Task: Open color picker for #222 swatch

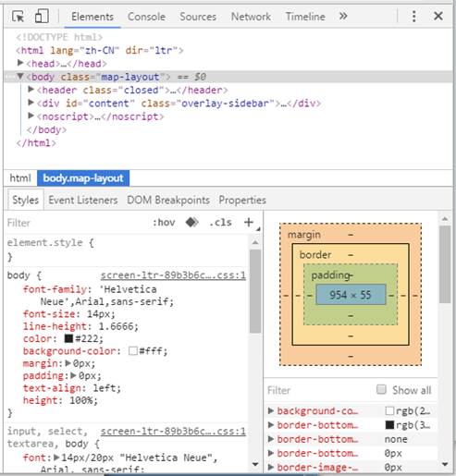Action: coord(68,338)
